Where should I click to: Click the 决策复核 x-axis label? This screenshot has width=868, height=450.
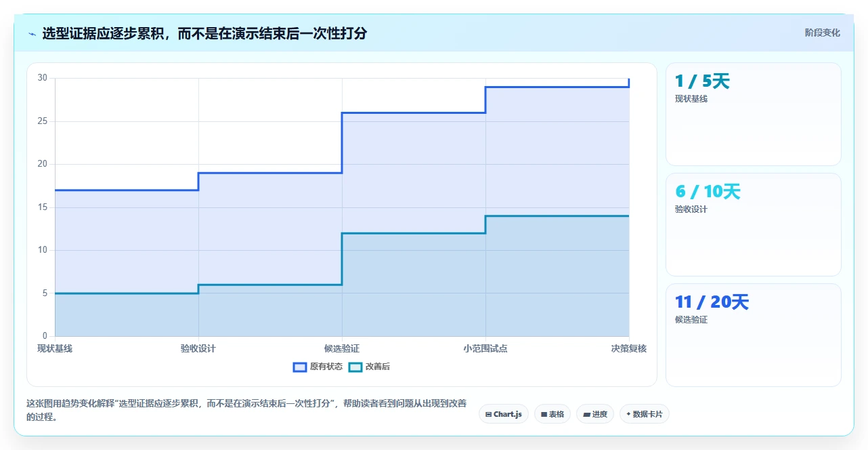click(x=629, y=348)
